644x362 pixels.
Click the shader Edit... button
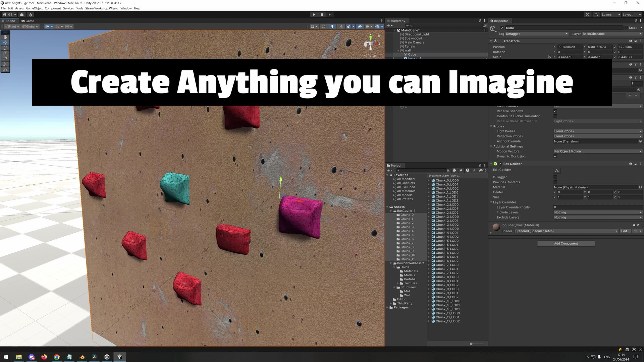(x=625, y=231)
